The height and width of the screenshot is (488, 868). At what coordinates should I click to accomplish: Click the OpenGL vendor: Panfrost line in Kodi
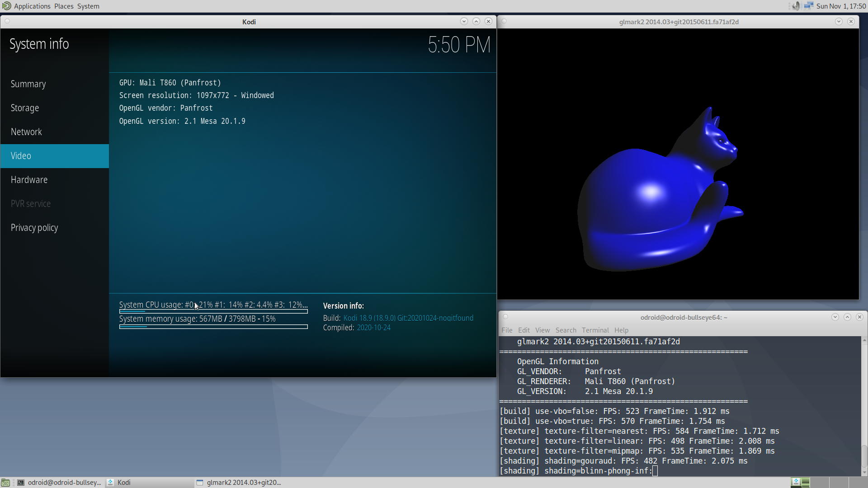click(165, 108)
